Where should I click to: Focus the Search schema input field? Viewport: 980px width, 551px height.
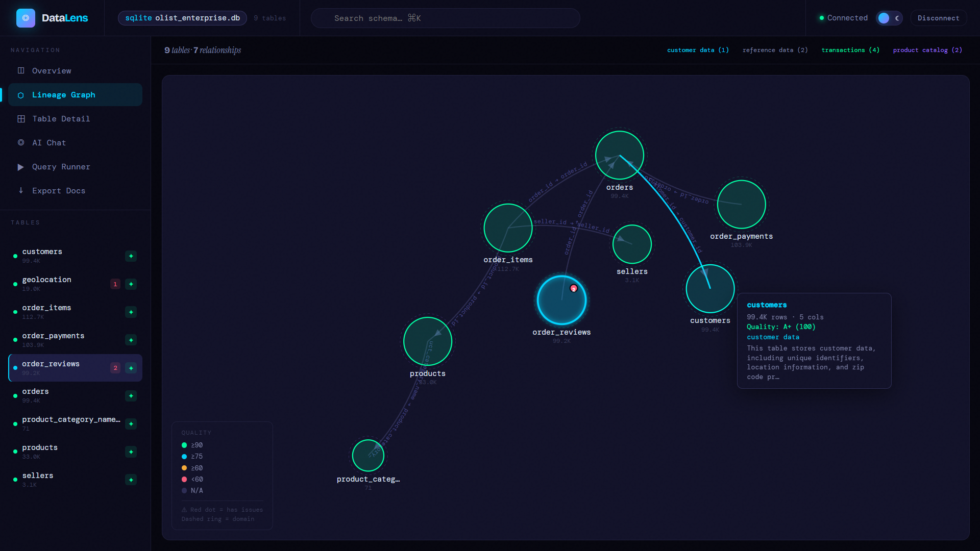pyautogui.click(x=445, y=18)
